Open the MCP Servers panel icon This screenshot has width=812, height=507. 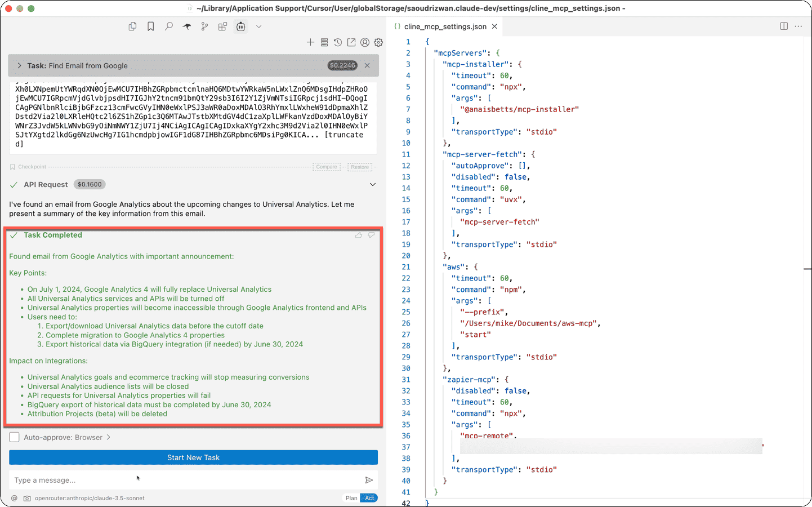(324, 42)
